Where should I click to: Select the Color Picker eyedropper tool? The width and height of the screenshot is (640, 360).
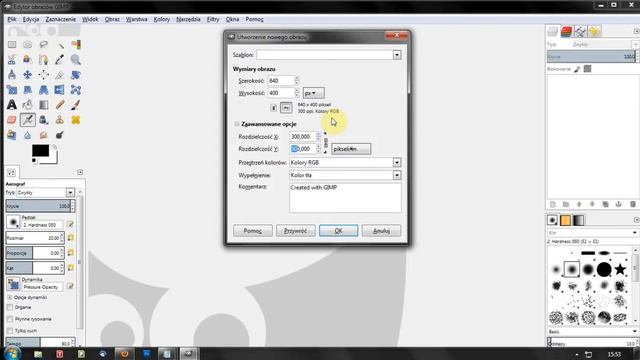60,60
